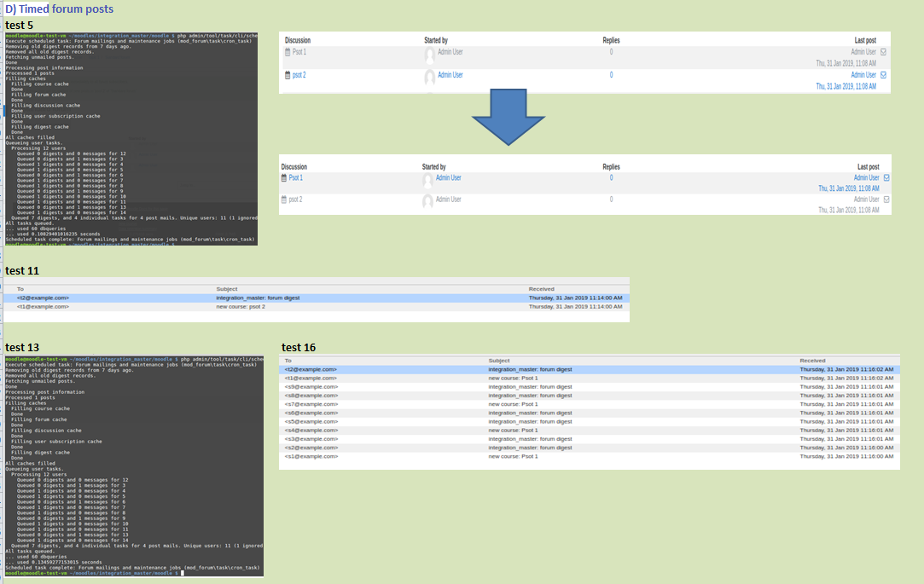Sort test 11 mail list by "Received" column
This screenshot has height=584, width=924.
542,289
